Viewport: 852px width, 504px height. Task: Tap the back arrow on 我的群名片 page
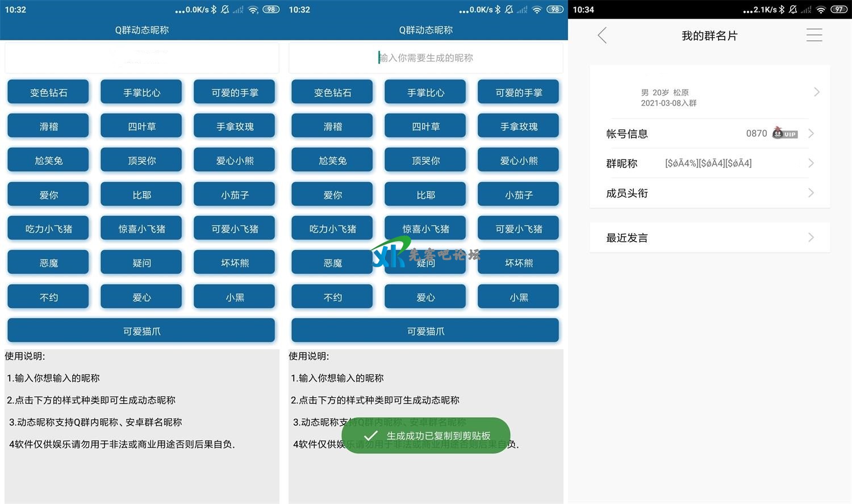[x=603, y=36]
